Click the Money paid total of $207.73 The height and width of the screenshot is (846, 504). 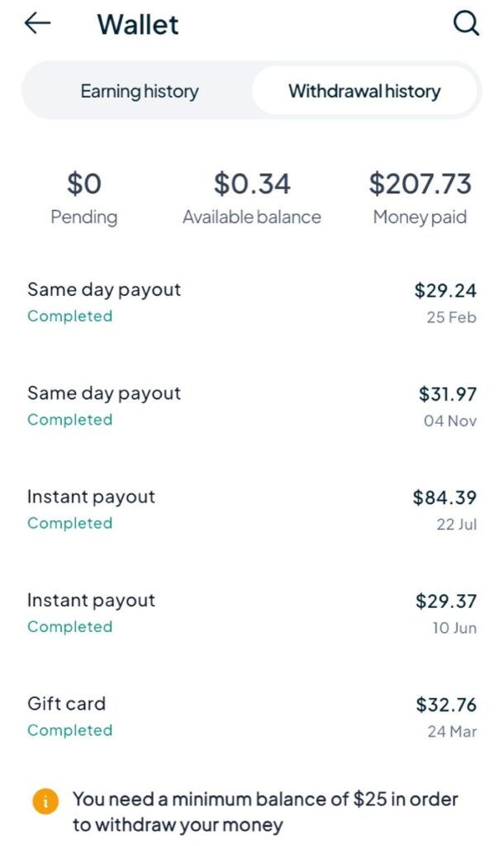point(420,183)
